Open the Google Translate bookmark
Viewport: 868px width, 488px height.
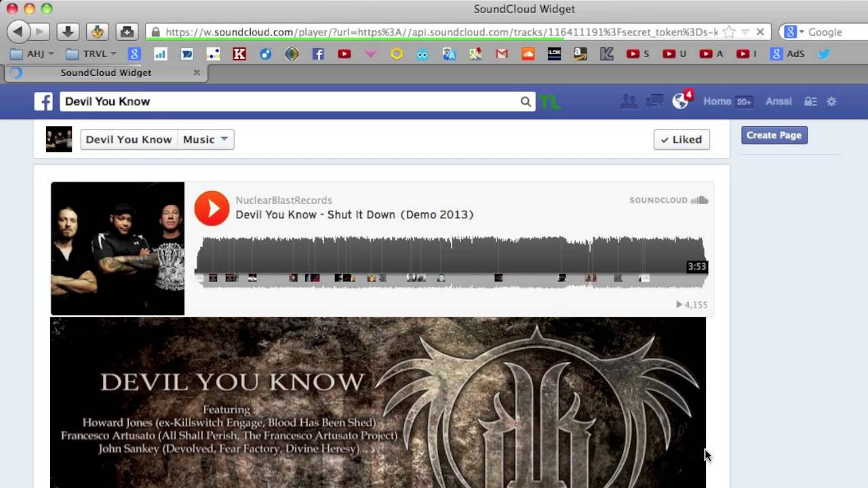449,54
